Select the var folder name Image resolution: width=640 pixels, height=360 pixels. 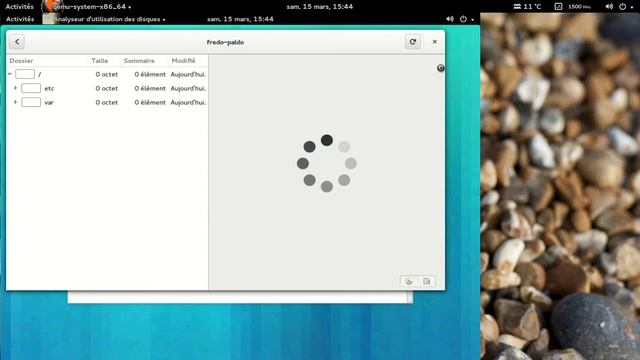(49, 102)
